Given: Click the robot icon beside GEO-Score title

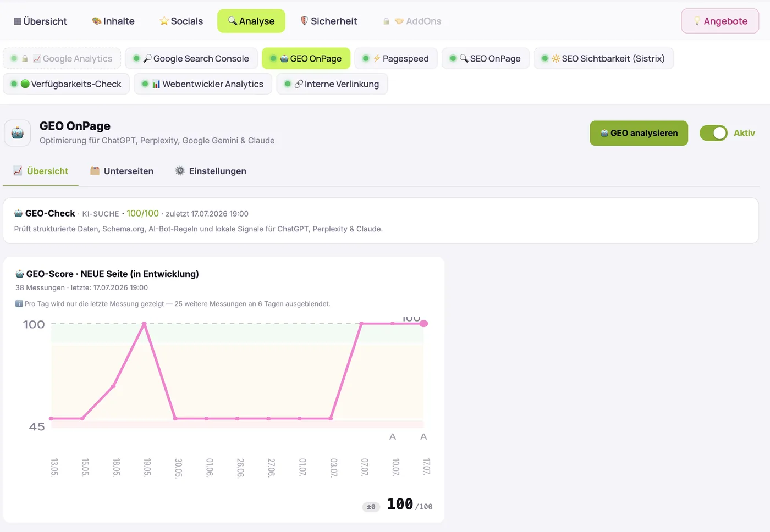Looking at the screenshot, I should coord(20,274).
